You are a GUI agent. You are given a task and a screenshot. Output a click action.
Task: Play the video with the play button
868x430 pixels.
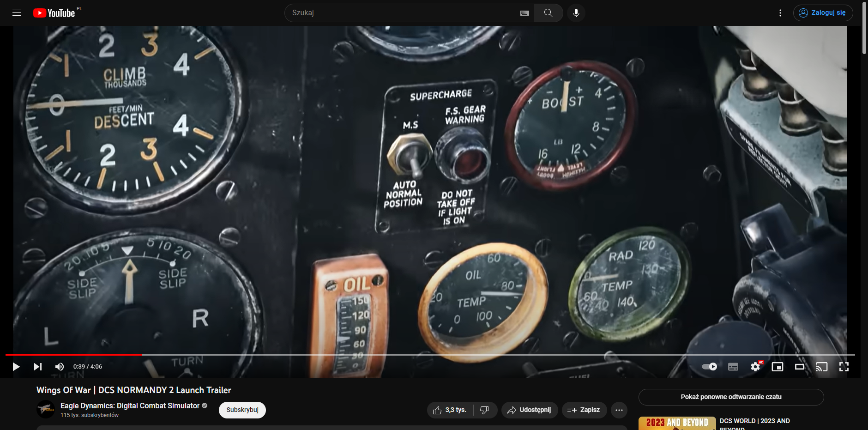16,367
